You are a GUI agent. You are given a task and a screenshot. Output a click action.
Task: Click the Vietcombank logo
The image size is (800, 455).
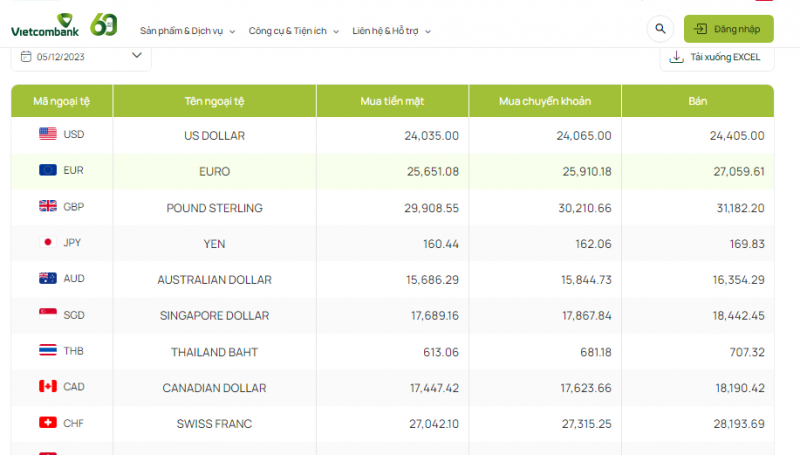click(45, 25)
